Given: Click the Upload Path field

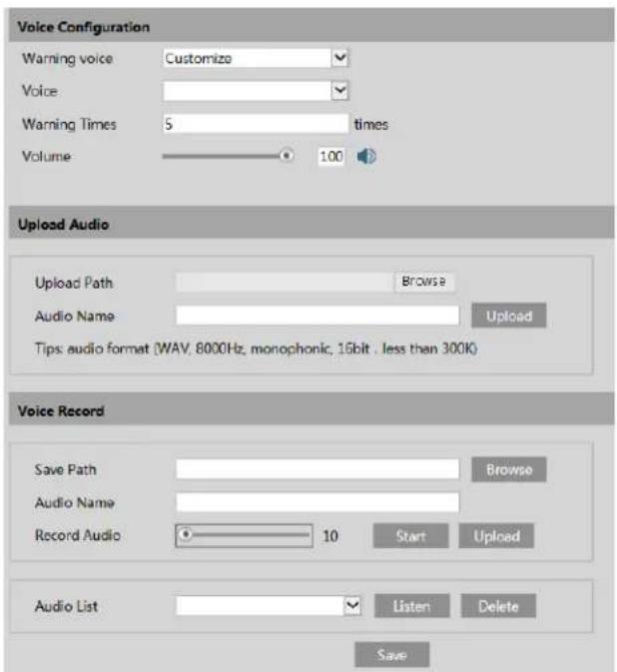Looking at the screenshot, I should [285, 282].
